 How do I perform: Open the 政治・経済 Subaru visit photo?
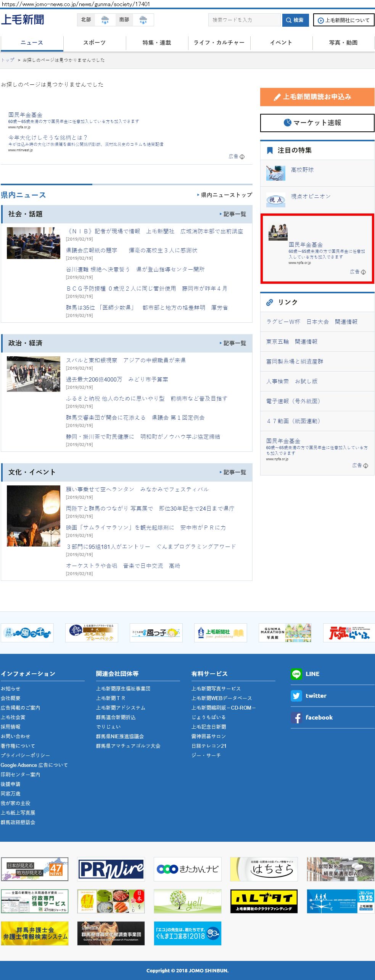point(34,374)
